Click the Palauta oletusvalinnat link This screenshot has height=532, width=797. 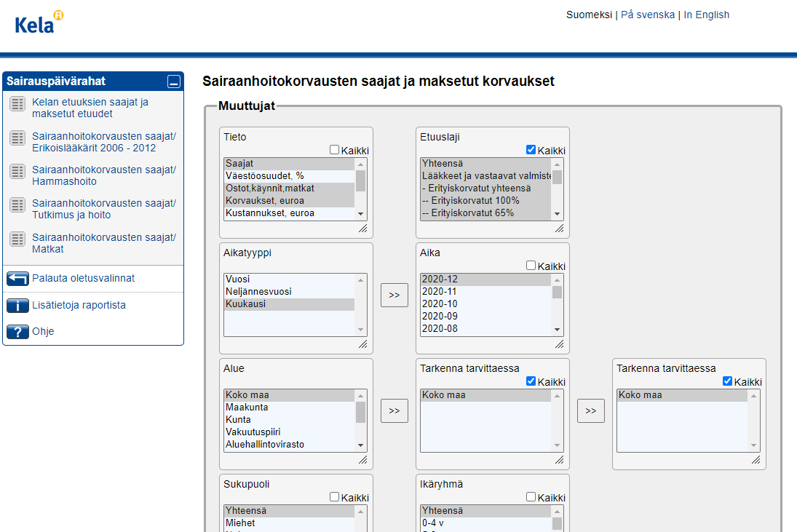click(x=84, y=279)
